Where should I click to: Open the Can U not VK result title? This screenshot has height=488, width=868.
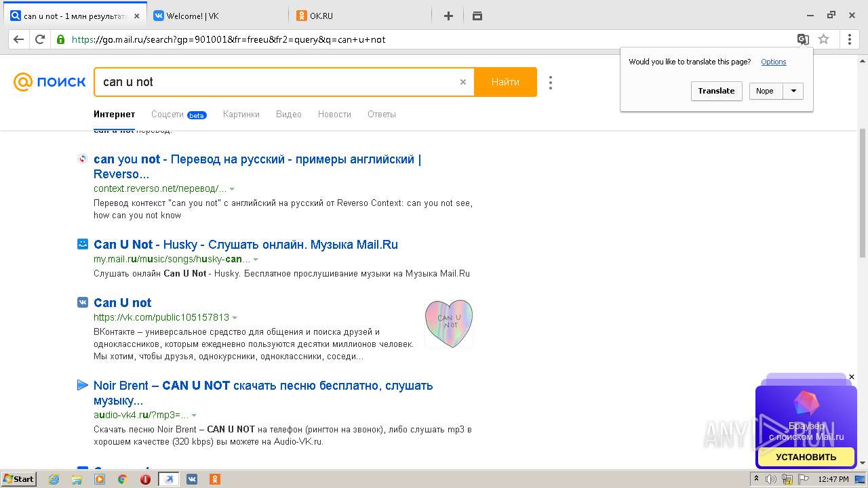[123, 303]
